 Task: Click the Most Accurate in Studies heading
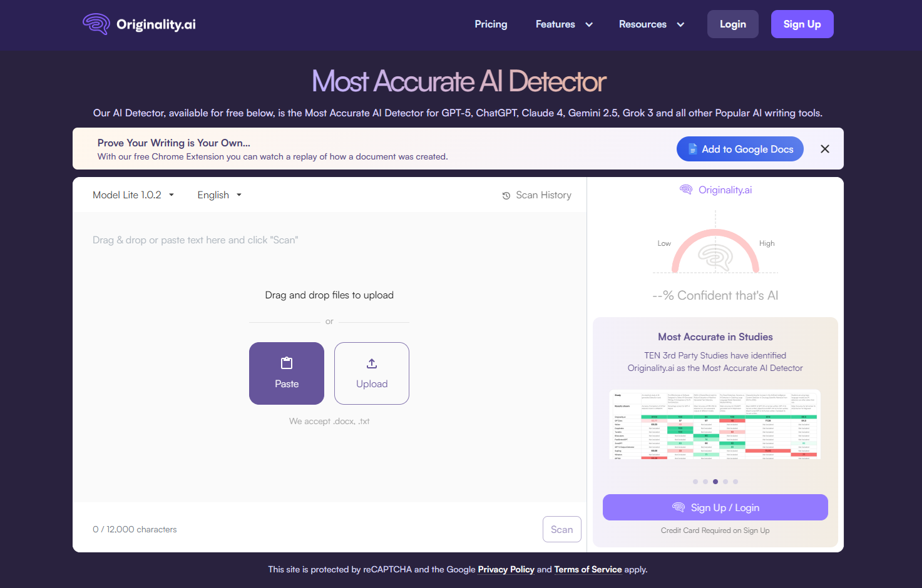[715, 337]
